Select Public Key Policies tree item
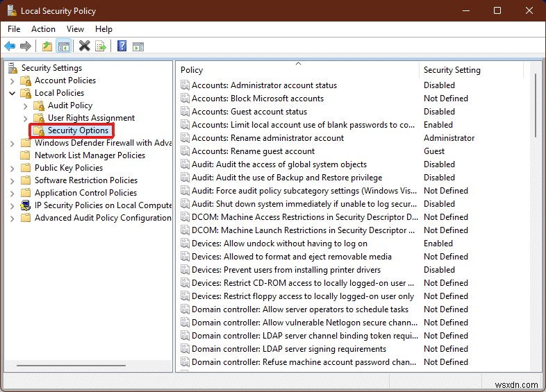 tap(69, 168)
